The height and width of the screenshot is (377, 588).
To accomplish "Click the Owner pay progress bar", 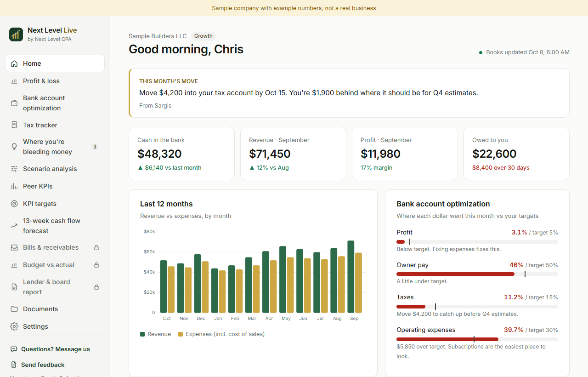I will coord(477,274).
